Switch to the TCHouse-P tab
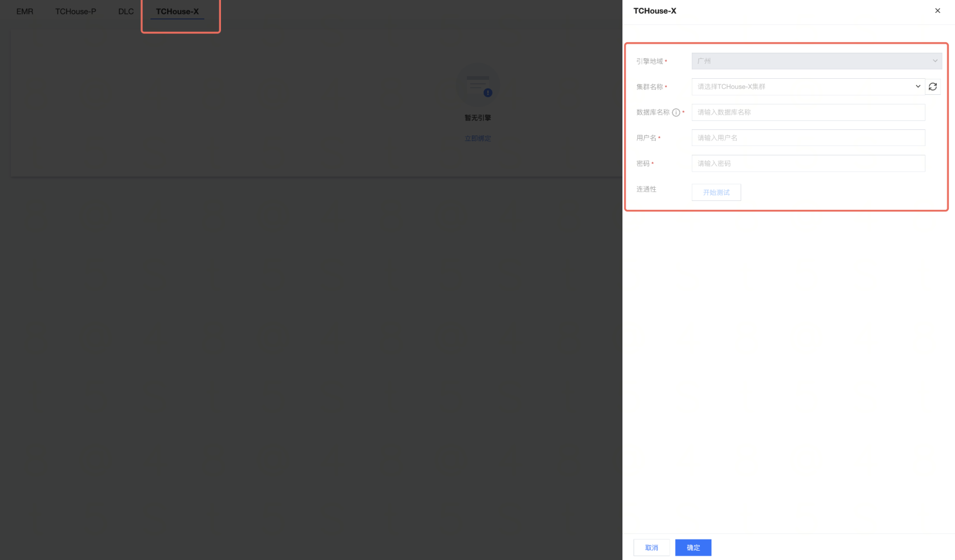The width and height of the screenshot is (955, 560). (76, 12)
